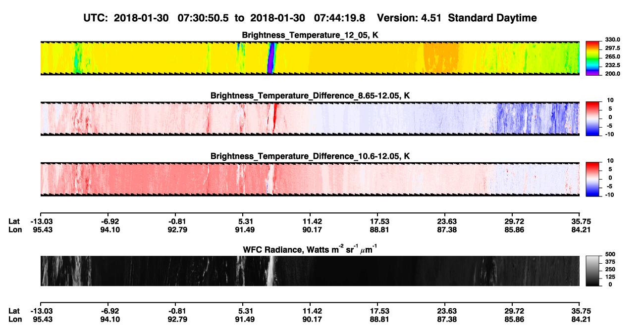Click the Brightness Temperature 12.05 image strip

(310, 58)
